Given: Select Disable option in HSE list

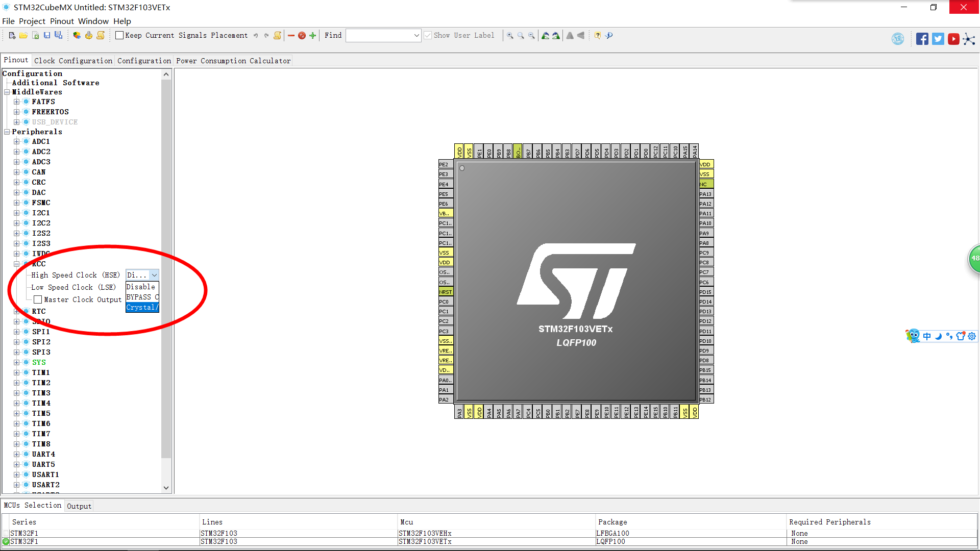Looking at the screenshot, I should click(142, 287).
